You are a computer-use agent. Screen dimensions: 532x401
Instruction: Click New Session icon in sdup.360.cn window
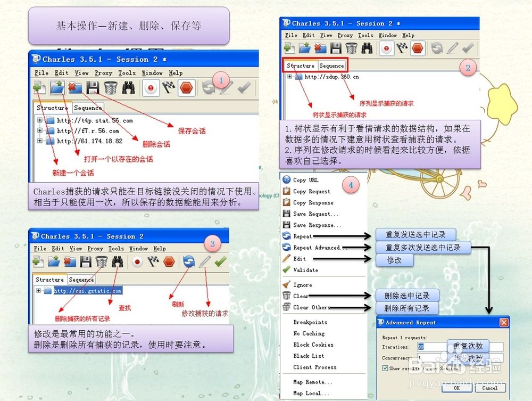coord(289,48)
